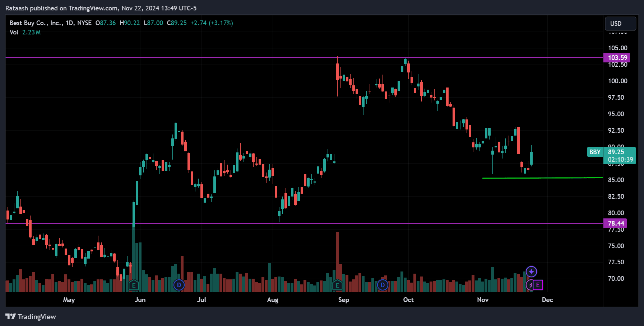Click the Aug label on time axis
This screenshot has height=326, width=644.
pos(273,300)
